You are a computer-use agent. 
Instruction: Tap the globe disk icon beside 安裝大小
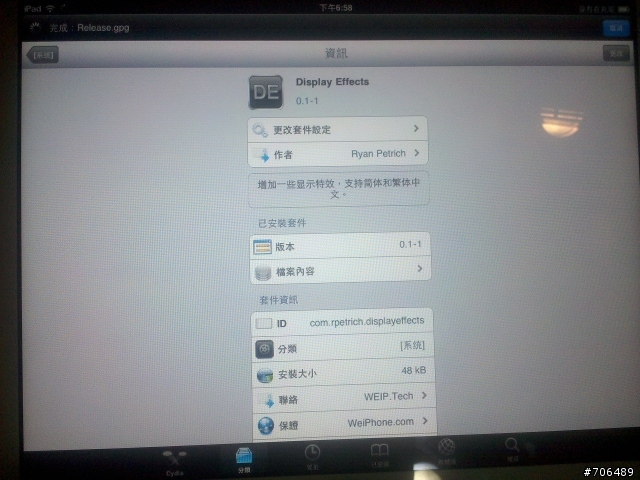(x=265, y=376)
